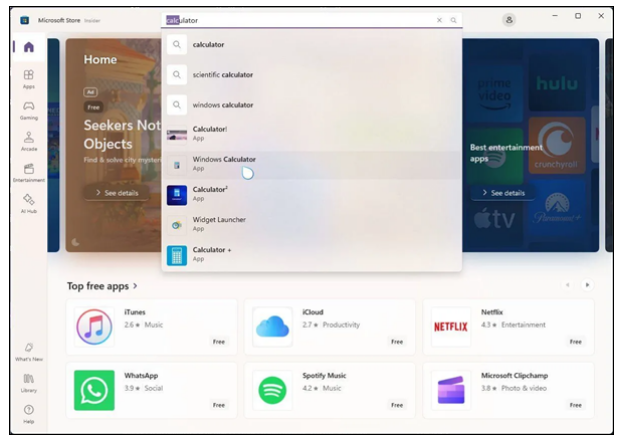The image size is (620, 439).
Task: Click the crunchyroll tile in the banner
Action: tap(557, 146)
